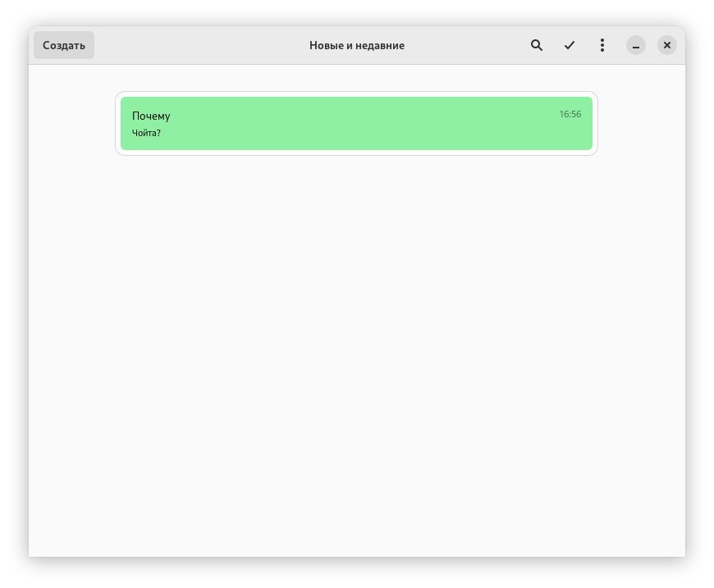Create a new note using Создать
Image resolution: width=714 pixels, height=588 pixels.
coord(64,45)
